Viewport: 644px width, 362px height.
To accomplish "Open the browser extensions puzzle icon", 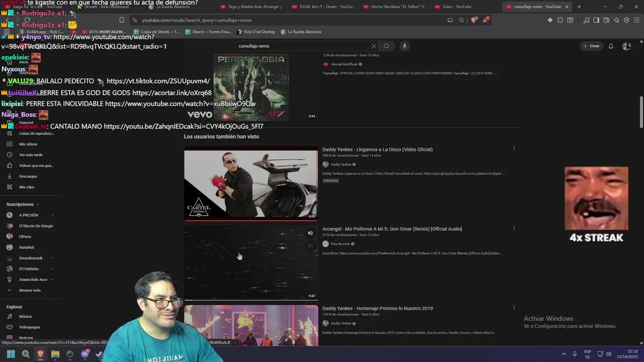I will point(560,20).
